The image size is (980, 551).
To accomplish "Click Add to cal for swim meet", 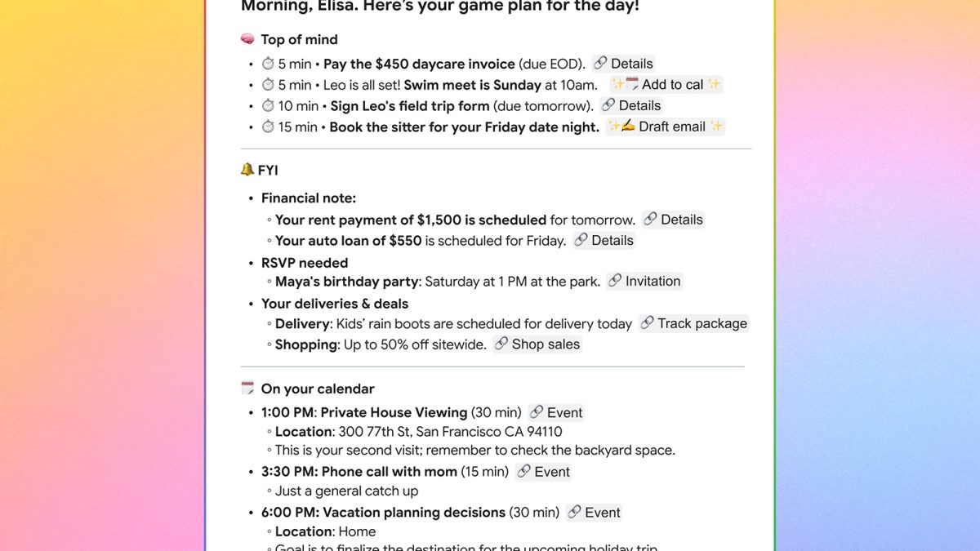I will point(666,85).
